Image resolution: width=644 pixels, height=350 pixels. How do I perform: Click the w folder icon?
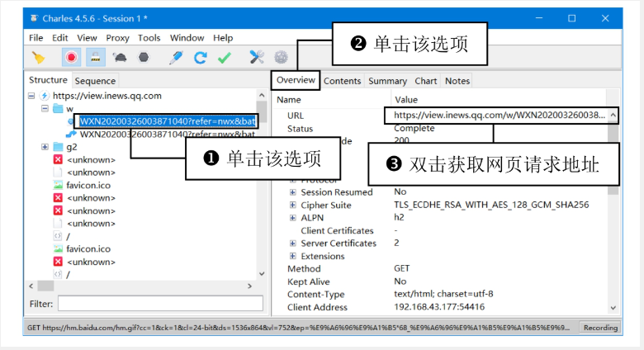click(x=59, y=108)
